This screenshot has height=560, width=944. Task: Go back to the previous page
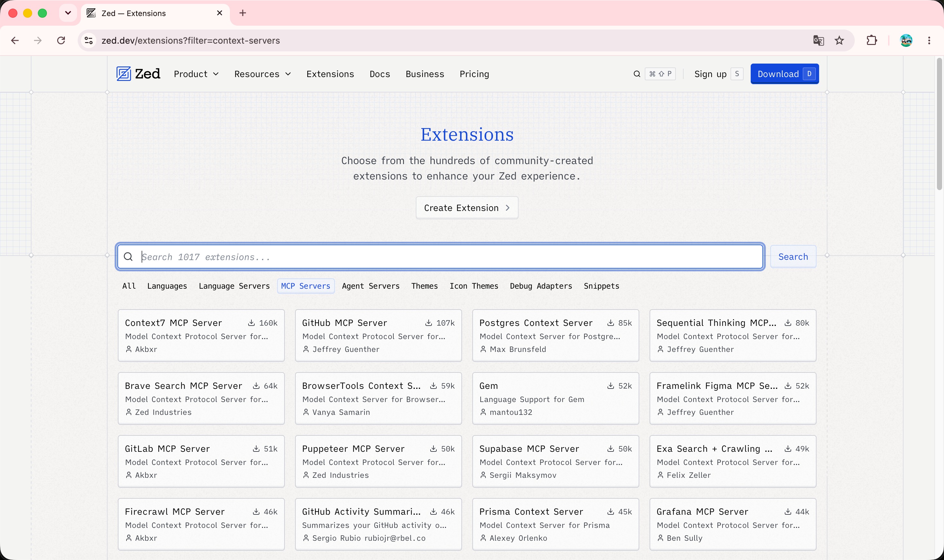coord(15,40)
